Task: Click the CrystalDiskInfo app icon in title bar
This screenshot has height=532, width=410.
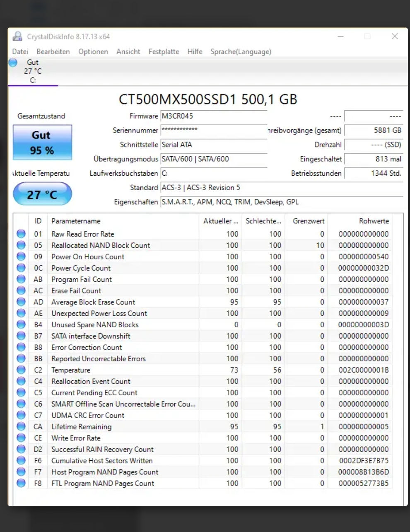Action: pyautogui.click(x=17, y=36)
